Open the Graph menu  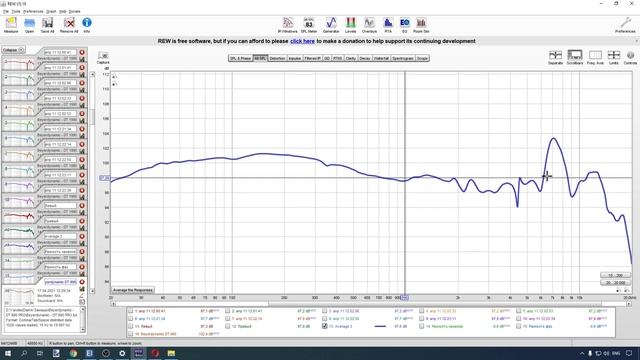tap(51, 11)
